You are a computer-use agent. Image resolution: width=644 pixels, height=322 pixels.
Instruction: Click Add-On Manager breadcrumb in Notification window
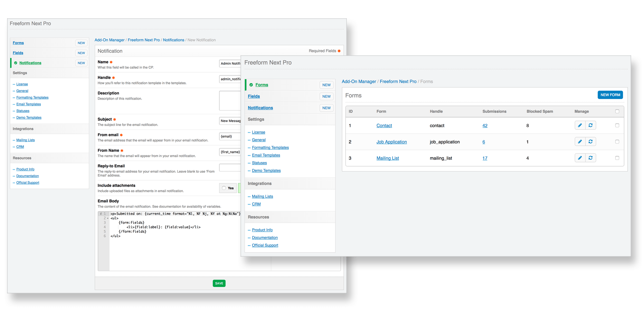pos(109,40)
